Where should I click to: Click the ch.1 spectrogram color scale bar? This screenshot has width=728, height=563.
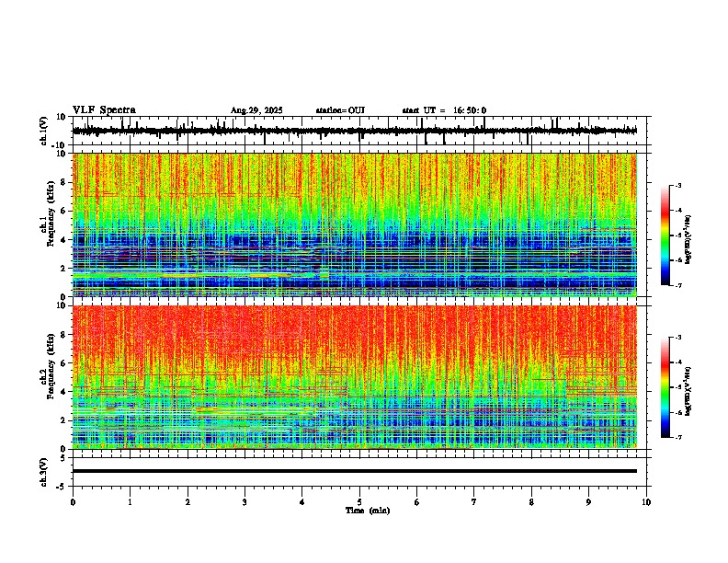point(665,236)
